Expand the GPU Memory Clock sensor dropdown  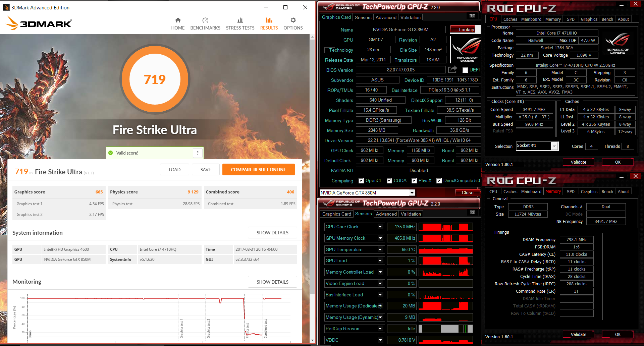pyautogui.click(x=380, y=238)
